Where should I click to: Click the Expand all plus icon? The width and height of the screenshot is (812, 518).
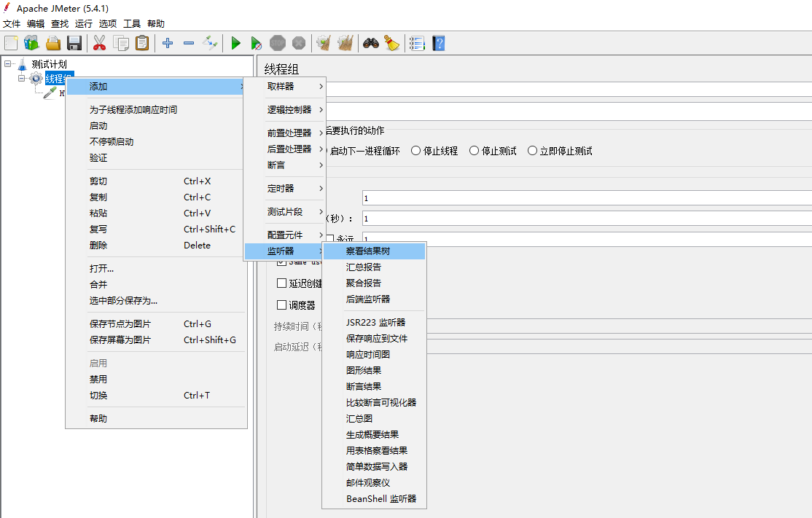(167, 43)
